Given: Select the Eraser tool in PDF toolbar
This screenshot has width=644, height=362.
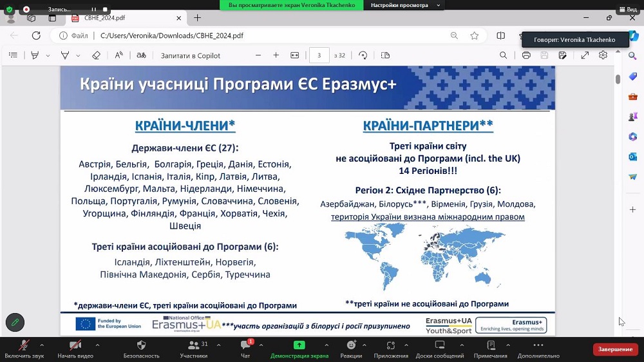Looking at the screenshot, I should point(96,55).
